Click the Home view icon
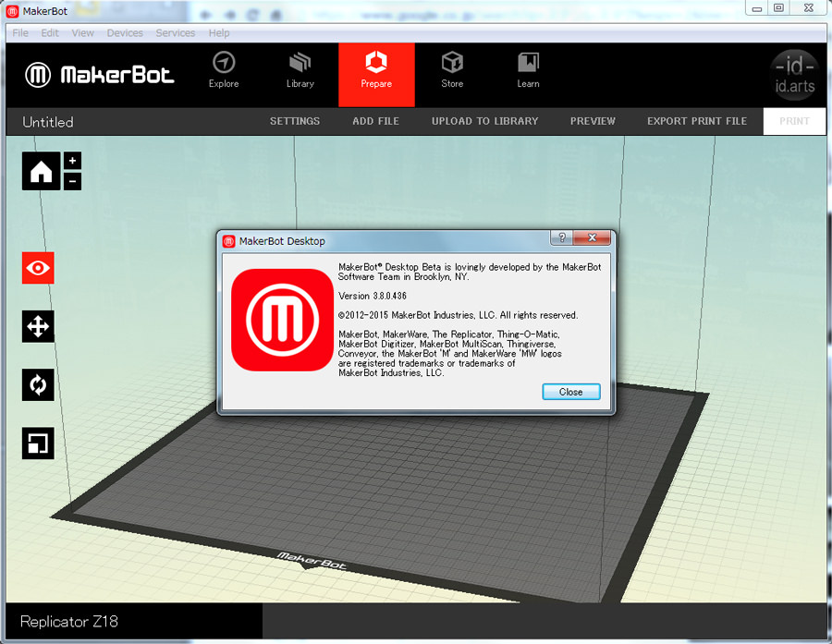This screenshot has width=832, height=644. [x=41, y=172]
